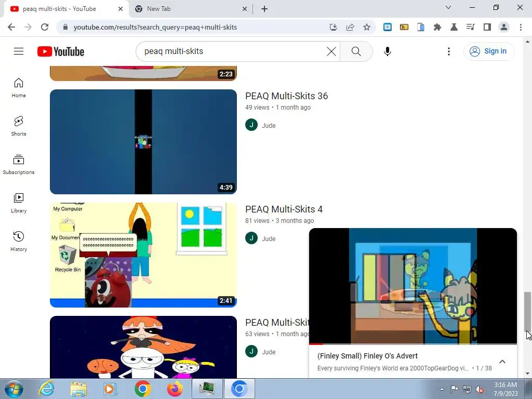Click the Chrome Labs flask icon

click(454, 27)
